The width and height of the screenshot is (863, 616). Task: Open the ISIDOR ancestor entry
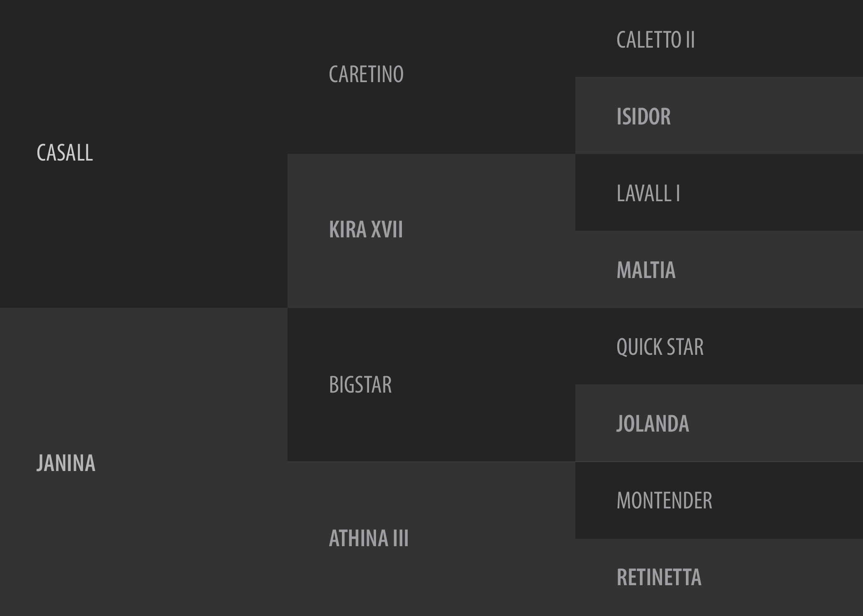(x=644, y=117)
